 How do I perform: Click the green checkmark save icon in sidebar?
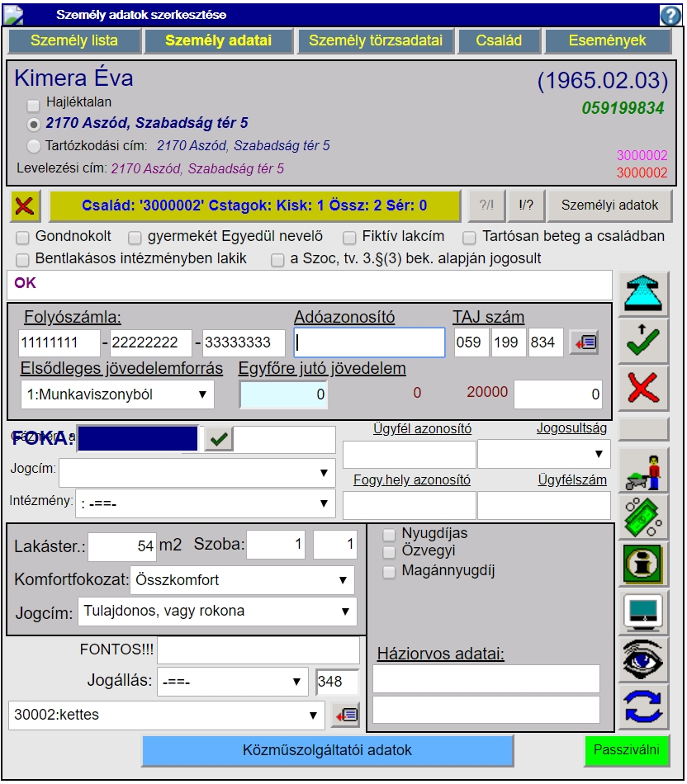(x=643, y=342)
